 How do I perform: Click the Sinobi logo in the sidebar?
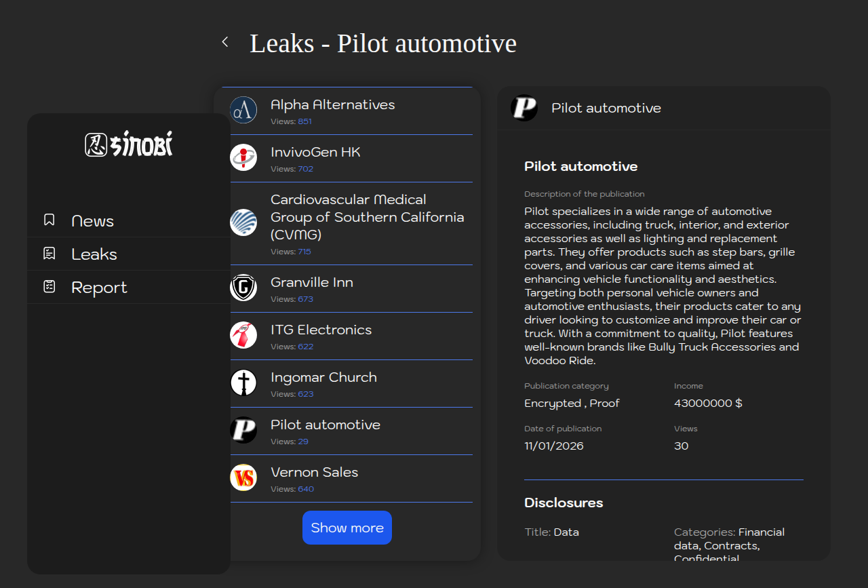[129, 144]
